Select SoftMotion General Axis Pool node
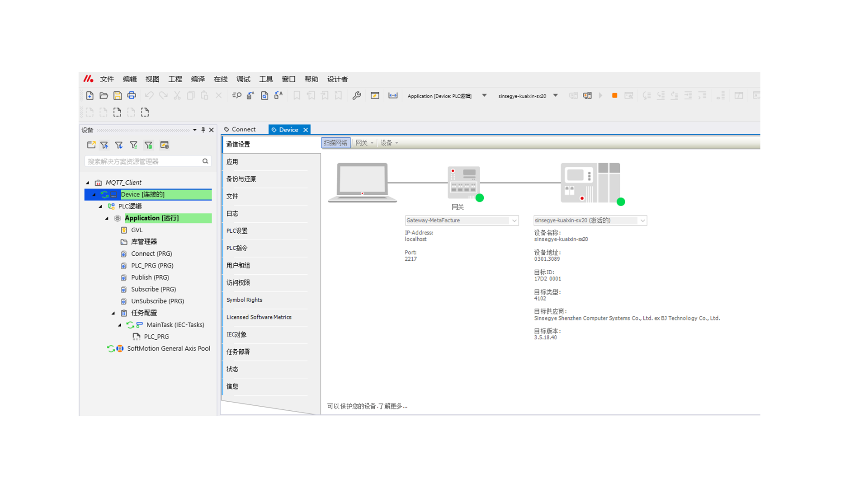This screenshot has height=488, width=868. coord(168,348)
